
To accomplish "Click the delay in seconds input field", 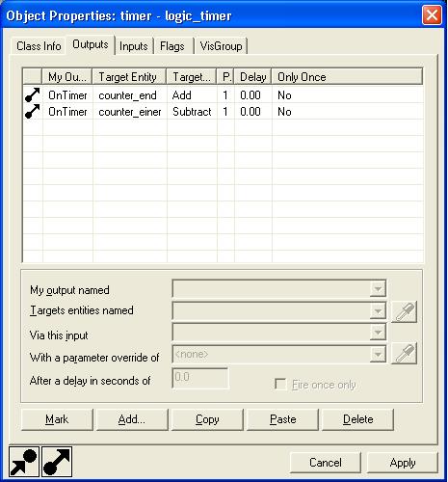I will coord(200,378).
